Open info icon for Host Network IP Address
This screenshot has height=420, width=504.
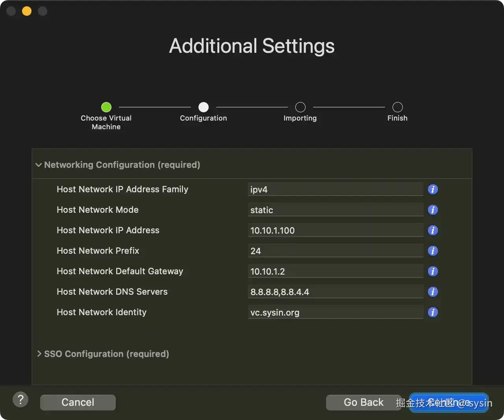point(433,230)
